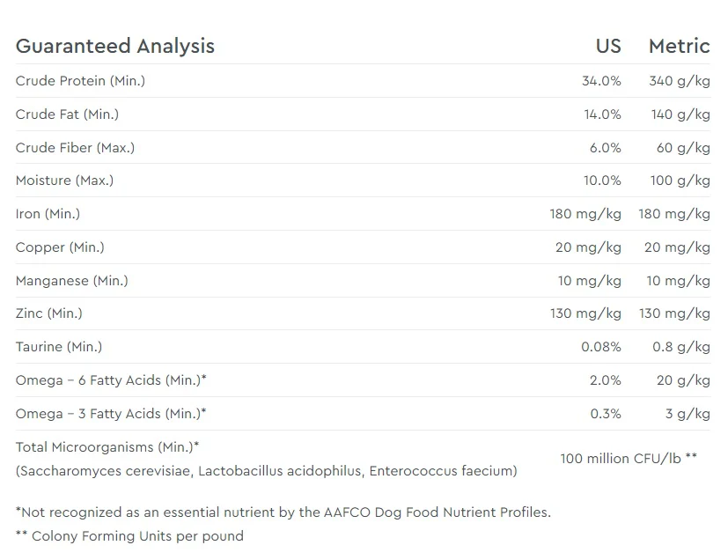Click the 140 g/kg crude fat value
The height and width of the screenshot is (560, 728).
coord(680,114)
